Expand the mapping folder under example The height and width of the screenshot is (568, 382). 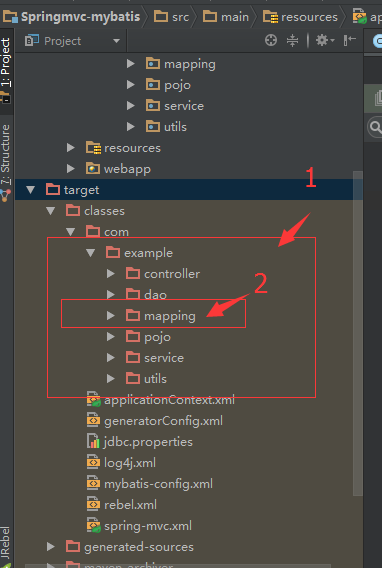pyautogui.click(x=111, y=316)
